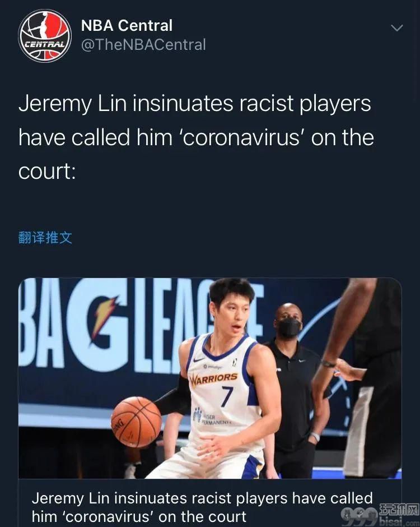420x527 pixels.
Task: Click the Nike swoosh on white jersey
Action: point(199,360)
